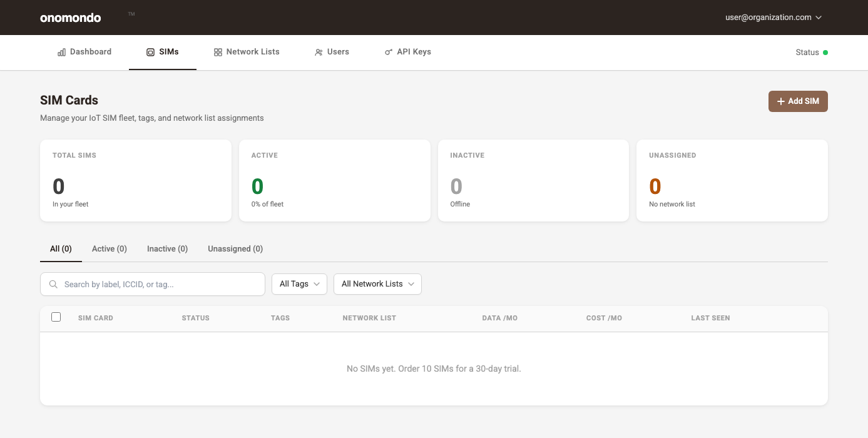Click the Total SIMs summary card
This screenshot has height=438, width=868.
point(136,180)
